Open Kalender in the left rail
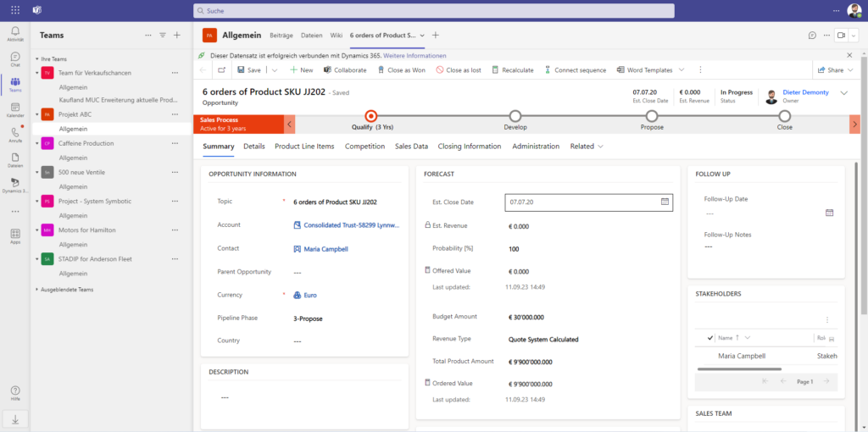The height and width of the screenshot is (432, 868). pos(15,110)
